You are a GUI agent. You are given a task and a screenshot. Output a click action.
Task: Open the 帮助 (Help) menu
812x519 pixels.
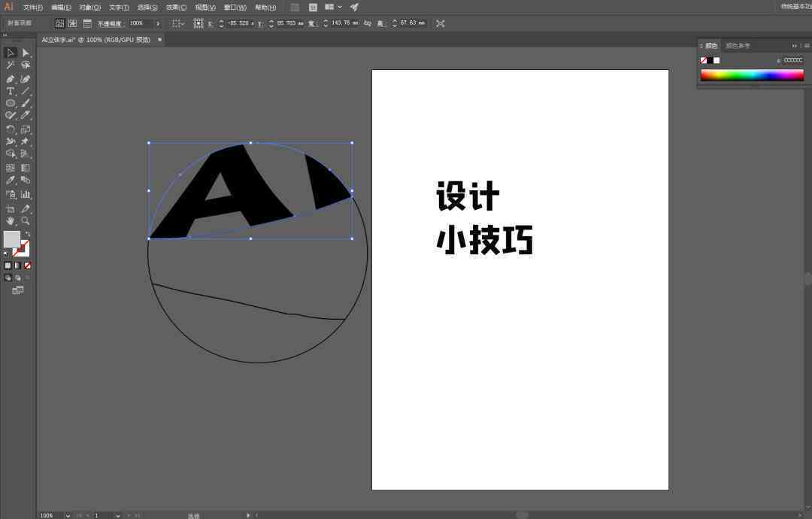265,8
